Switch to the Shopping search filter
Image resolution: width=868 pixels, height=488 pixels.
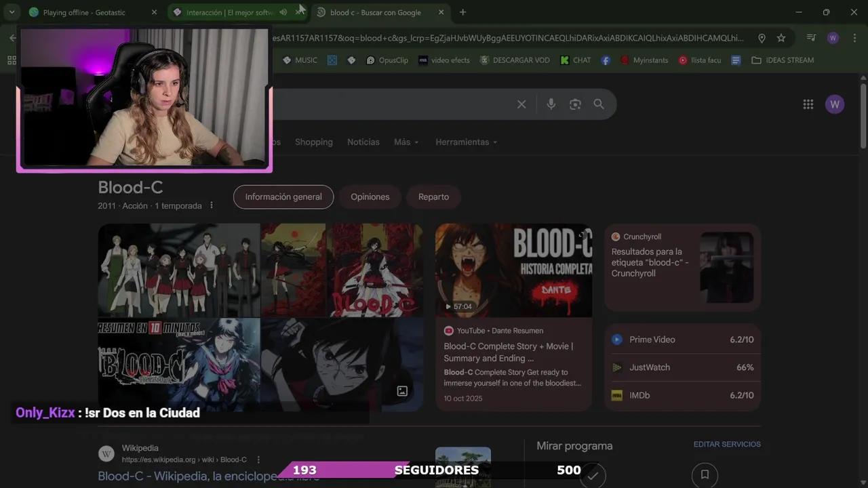pos(314,142)
